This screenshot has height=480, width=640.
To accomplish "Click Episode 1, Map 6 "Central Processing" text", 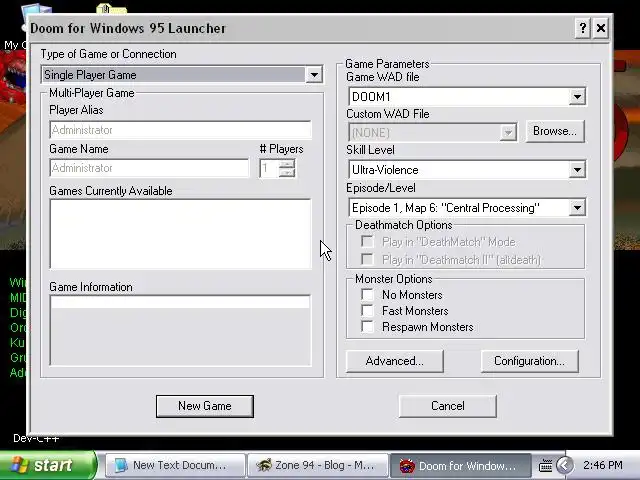I will [446, 208].
